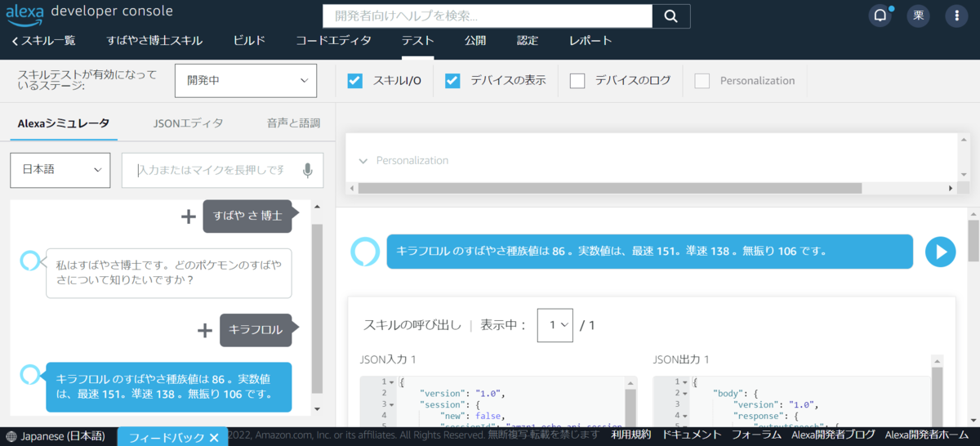Enable the デバイスのログ checkbox
This screenshot has width=980, height=446.
tap(577, 81)
